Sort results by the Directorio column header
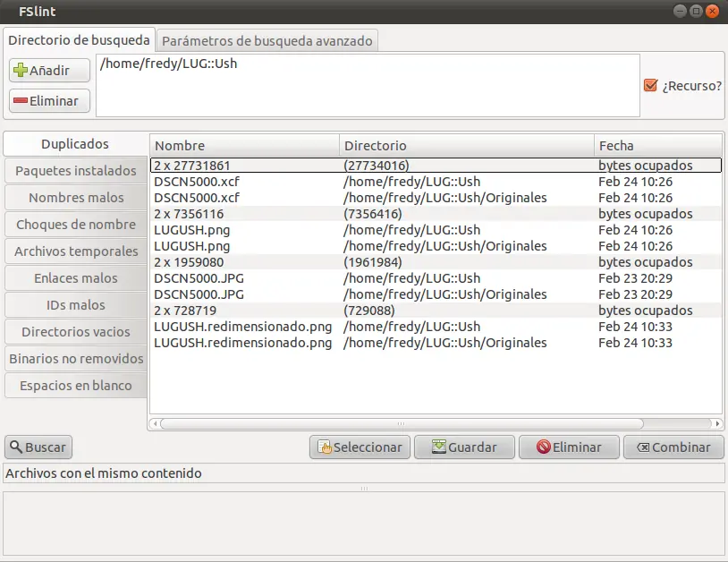The width and height of the screenshot is (728, 562). pyautogui.click(x=467, y=145)
